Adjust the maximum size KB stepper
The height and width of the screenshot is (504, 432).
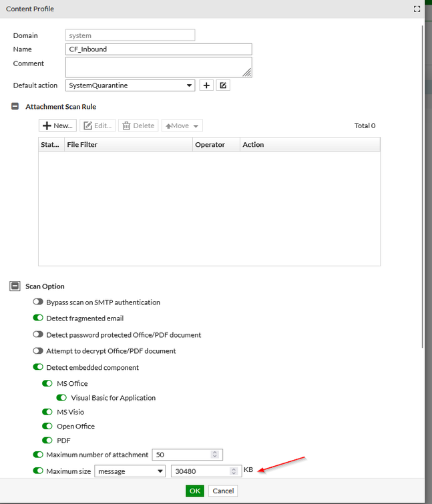coord(234,471)
